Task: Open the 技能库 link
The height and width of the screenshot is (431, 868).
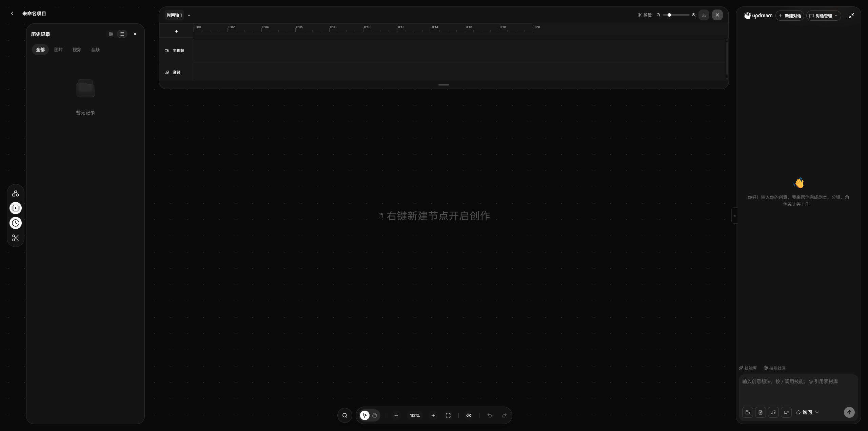Action: coord(748,368)
